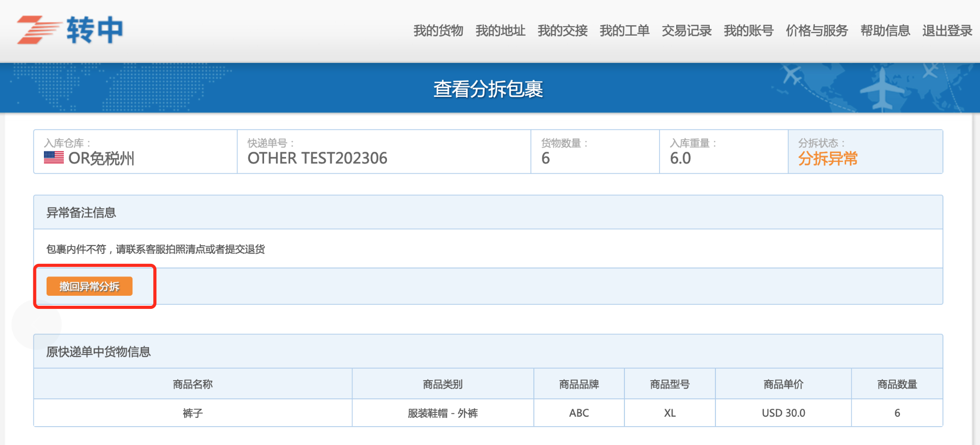Click the OR免税州 warehouse name

click(x=101, y=158)
